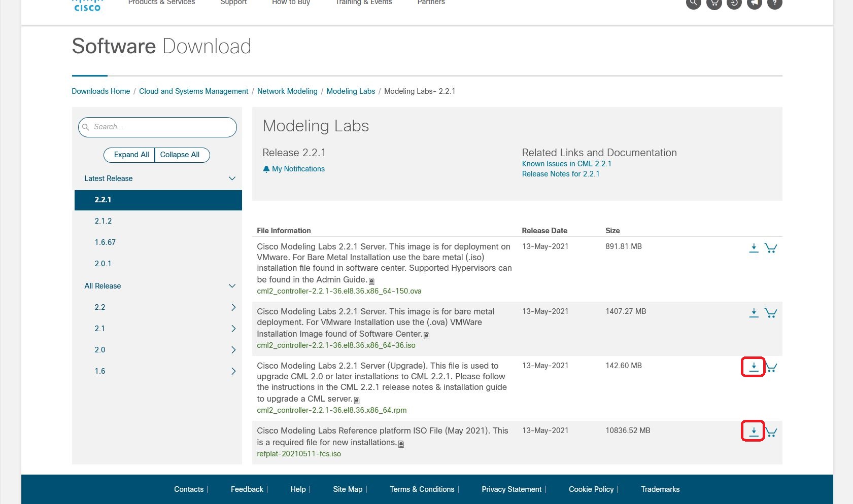Open file details icon after 'upgrade a CML server.'
The width and height of the screenshot is (853, 504).
357,400
